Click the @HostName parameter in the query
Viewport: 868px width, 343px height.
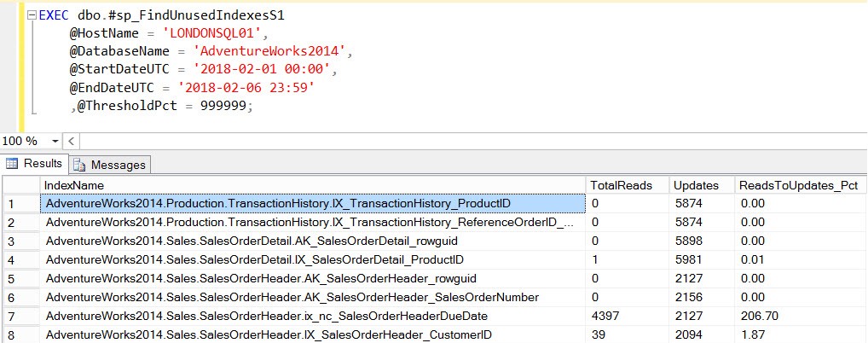[104, 34]
